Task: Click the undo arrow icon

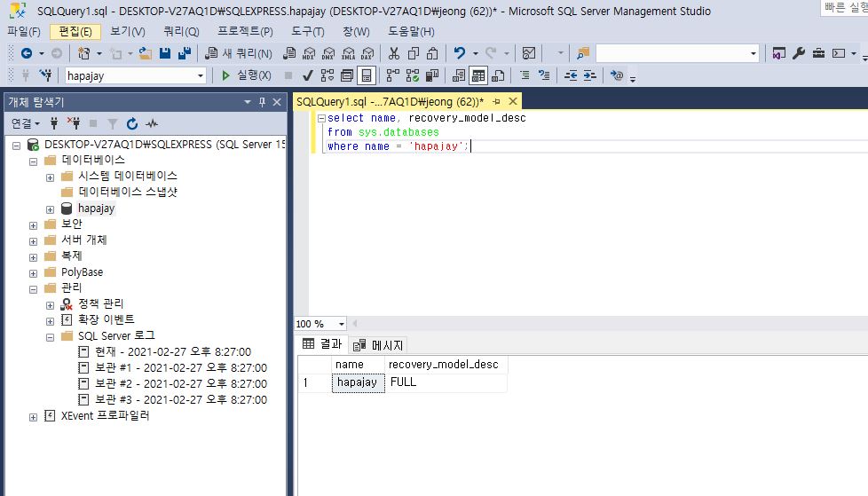Action: click(460, 53)
